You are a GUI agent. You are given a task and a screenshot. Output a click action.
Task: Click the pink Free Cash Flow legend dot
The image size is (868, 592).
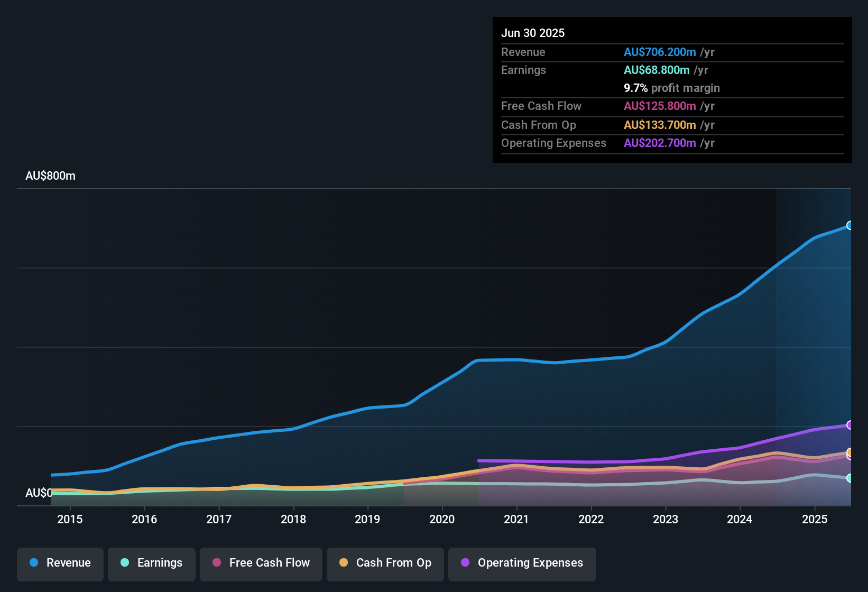click(216, 563)
